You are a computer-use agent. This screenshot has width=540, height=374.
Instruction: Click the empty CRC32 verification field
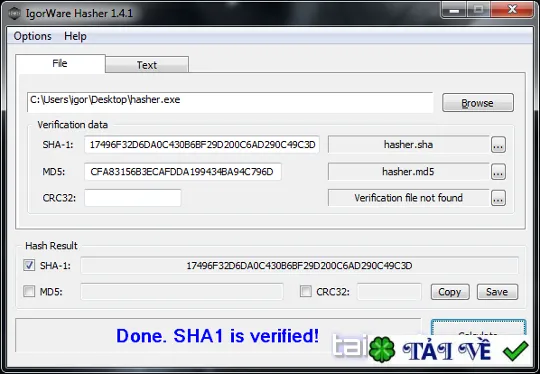pyautogui.click(x=133, y=198)
